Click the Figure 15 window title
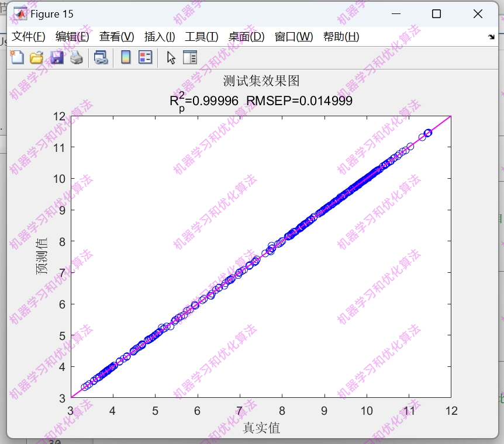The width and height of the screenshot is (504, 444). [x=52, y=14]
